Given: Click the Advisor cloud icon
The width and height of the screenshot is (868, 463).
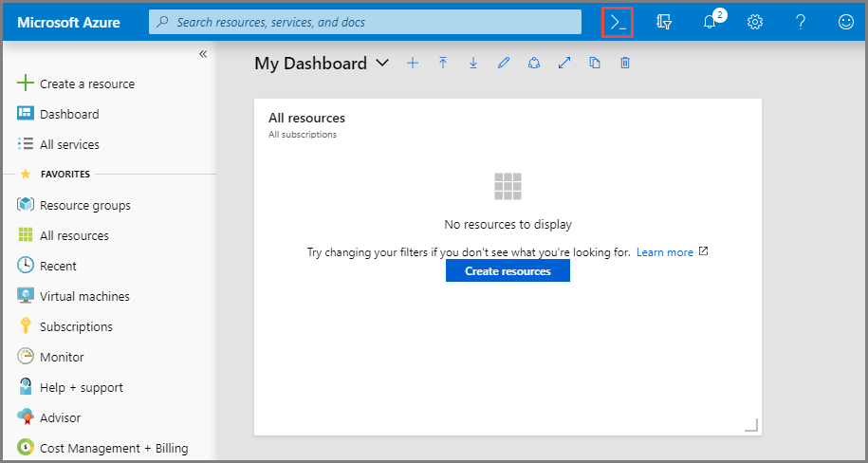Looking at the screenshot, I should (x=26, y=417).
